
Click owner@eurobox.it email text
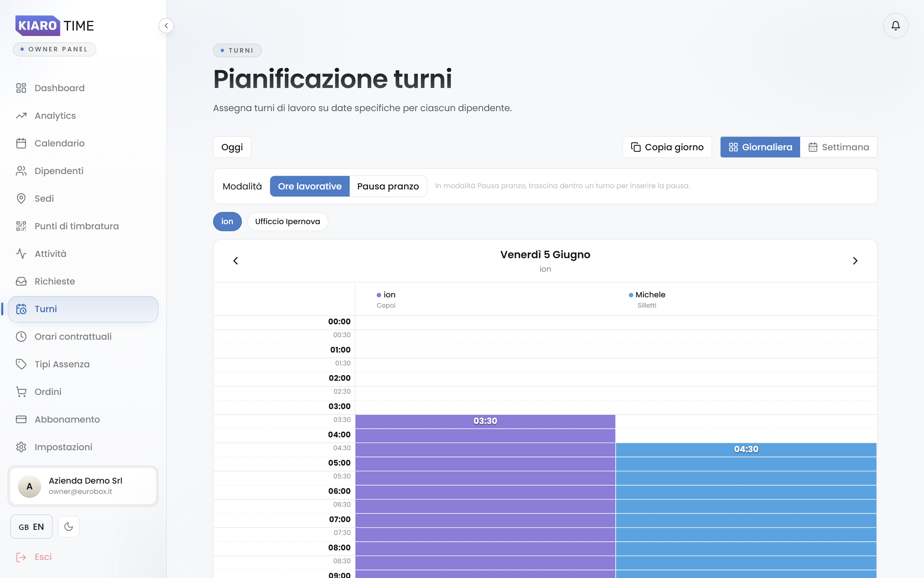pos(81,492)
